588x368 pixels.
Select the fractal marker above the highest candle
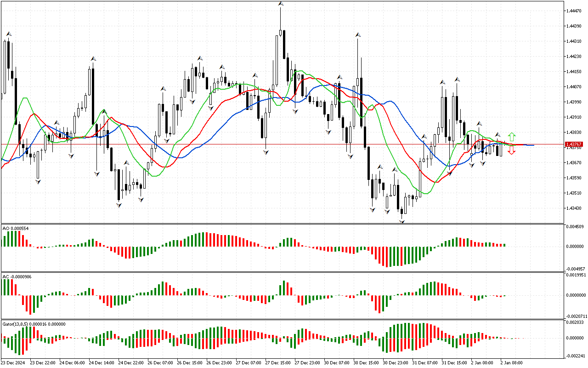(x=280, y=4)
